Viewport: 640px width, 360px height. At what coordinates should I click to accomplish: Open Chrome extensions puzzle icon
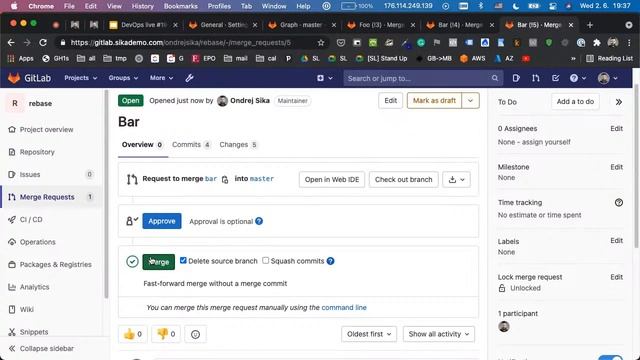pos(597,42)
